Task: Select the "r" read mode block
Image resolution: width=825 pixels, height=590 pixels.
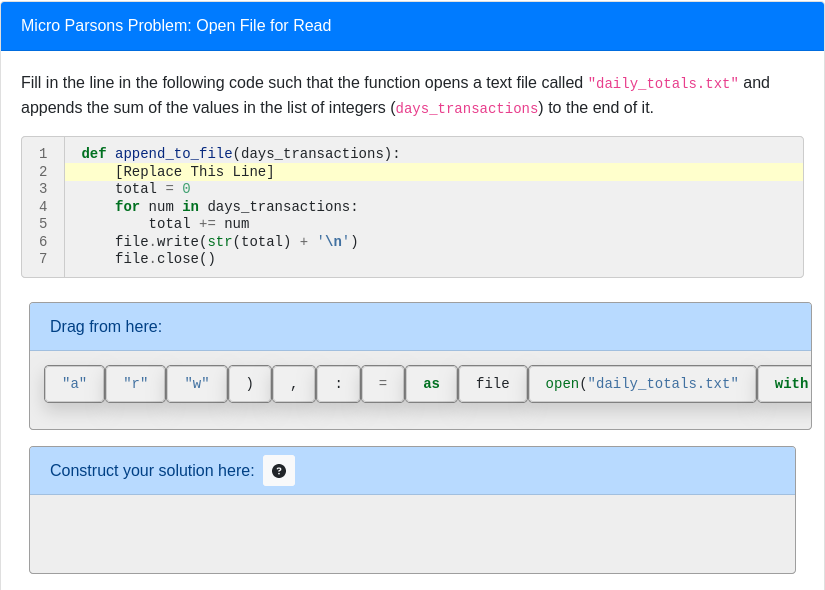Action: coord(136,384)
